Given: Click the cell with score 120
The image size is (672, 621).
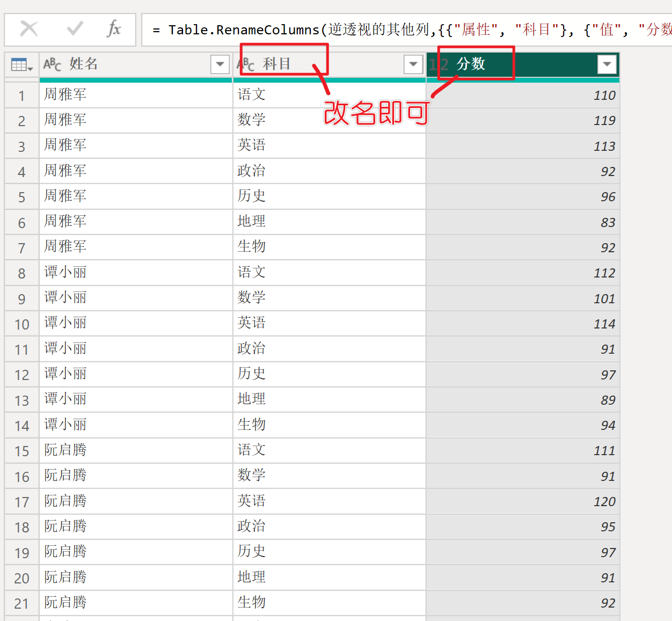Looking at the screenshot, I should point(522,501).
